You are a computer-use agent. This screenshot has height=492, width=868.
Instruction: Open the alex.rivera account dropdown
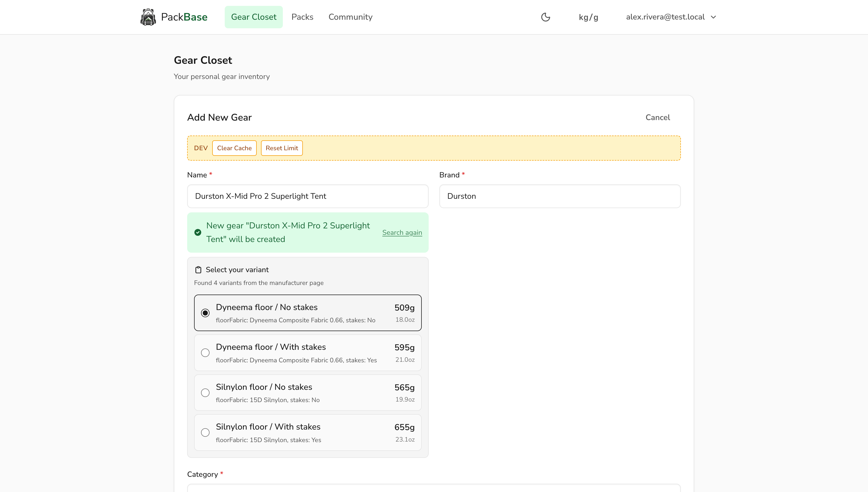671,17
